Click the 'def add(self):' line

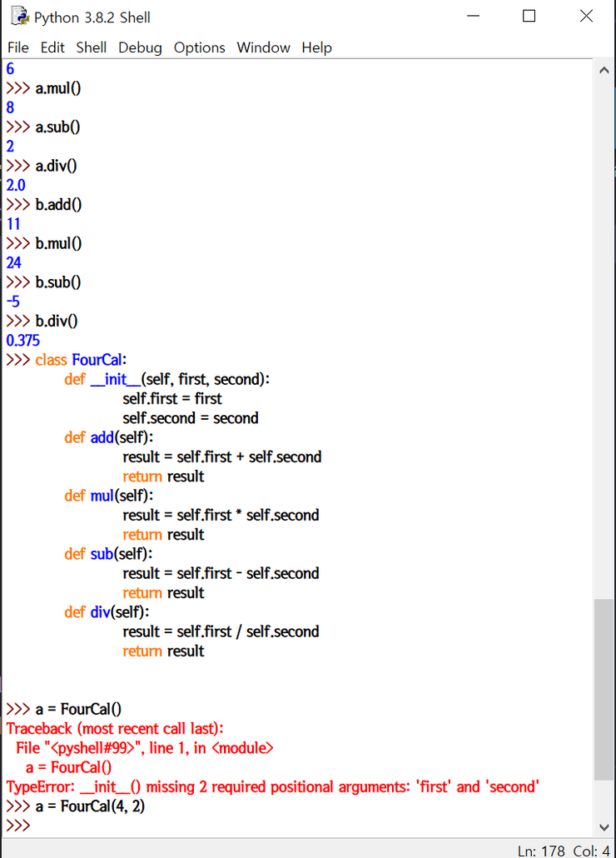(x=109, y=438)
